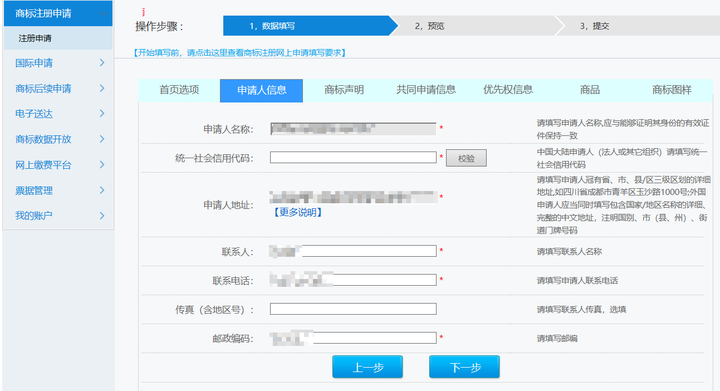
Task: Click the 请填写申请人联系电话 hint text
Action: [577, 280]
